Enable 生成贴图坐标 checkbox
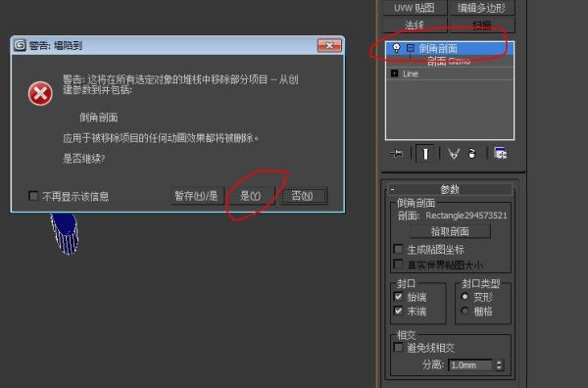This screenshot has height=388, width=588. tap(398, 249)
